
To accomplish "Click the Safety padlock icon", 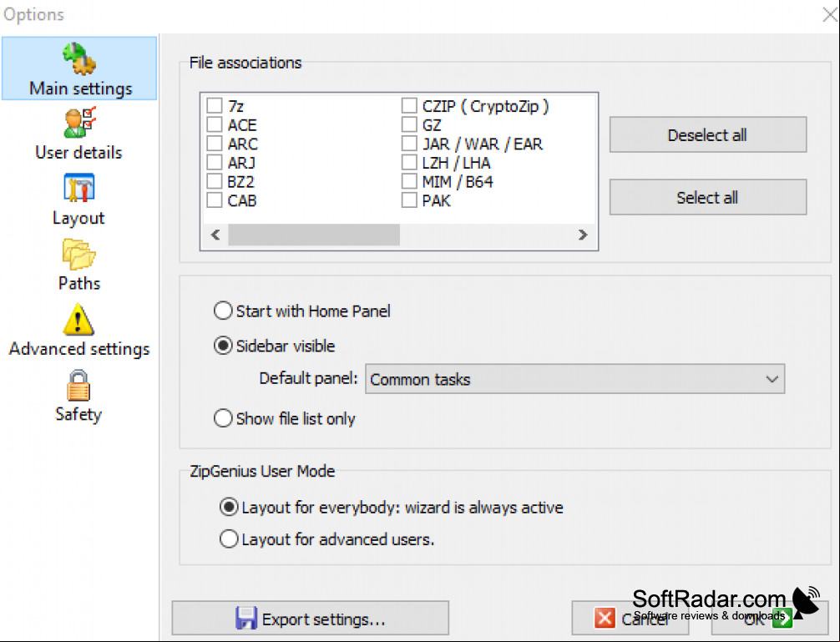I will [x=78, y=385].
